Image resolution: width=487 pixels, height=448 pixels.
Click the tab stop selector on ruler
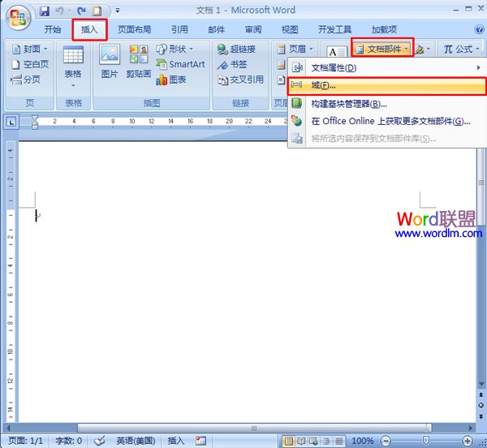pyautogui.click(x=11, y=122)
